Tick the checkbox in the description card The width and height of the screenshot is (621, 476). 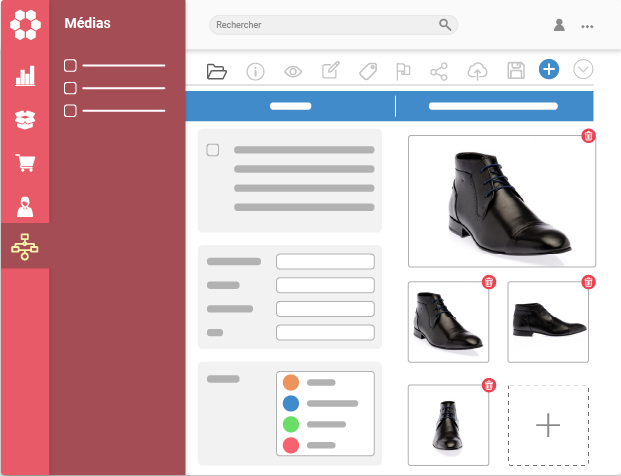(x=213, y=150)
